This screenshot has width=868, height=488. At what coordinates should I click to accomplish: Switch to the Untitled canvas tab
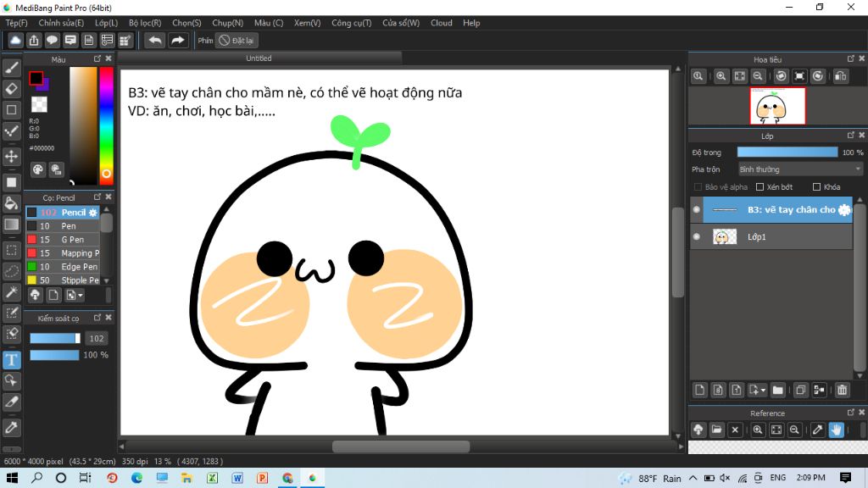[x=259, y=58]
